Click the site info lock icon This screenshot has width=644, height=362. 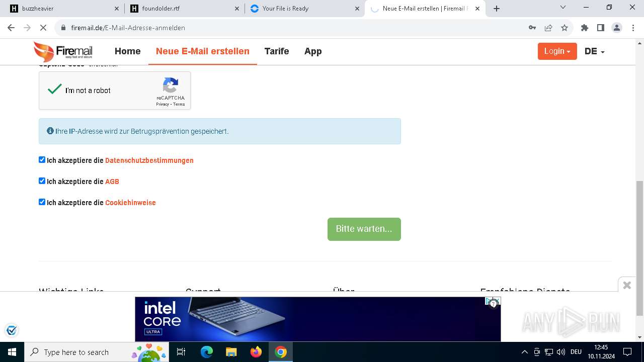63,28
